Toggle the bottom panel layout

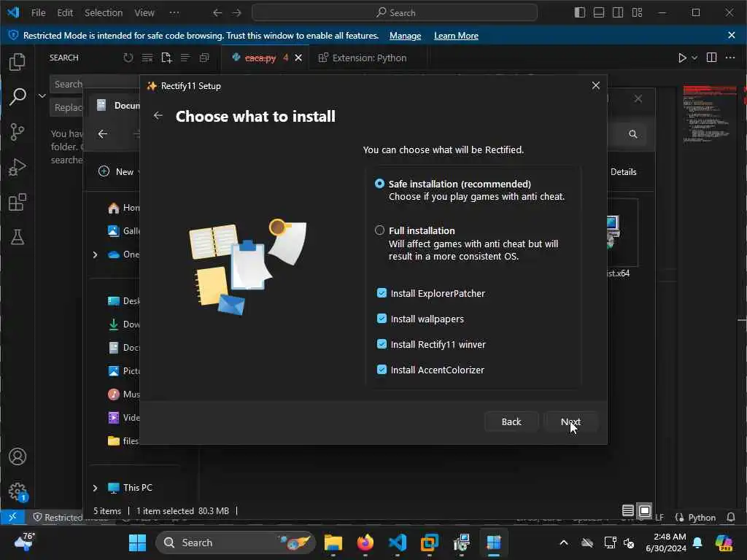[x=599, y=12]
